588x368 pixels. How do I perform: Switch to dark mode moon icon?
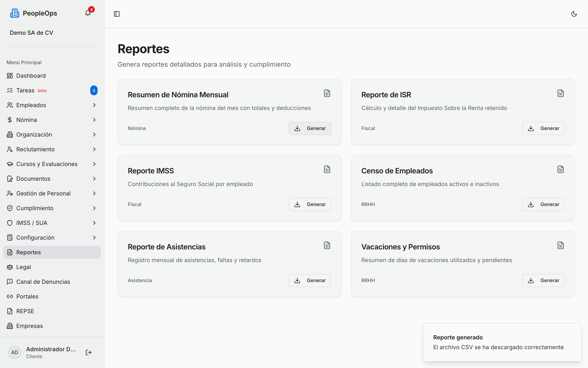click(574, 14)
